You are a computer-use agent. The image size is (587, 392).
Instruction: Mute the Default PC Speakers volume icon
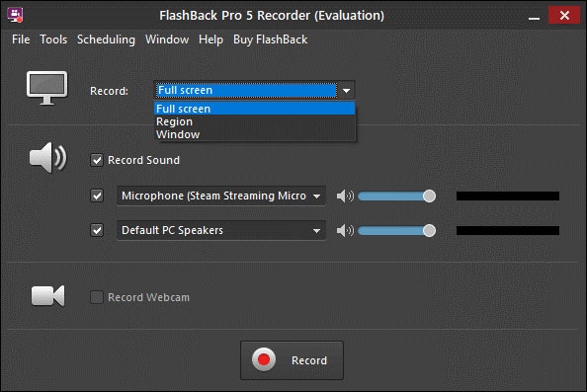[345, 230]
